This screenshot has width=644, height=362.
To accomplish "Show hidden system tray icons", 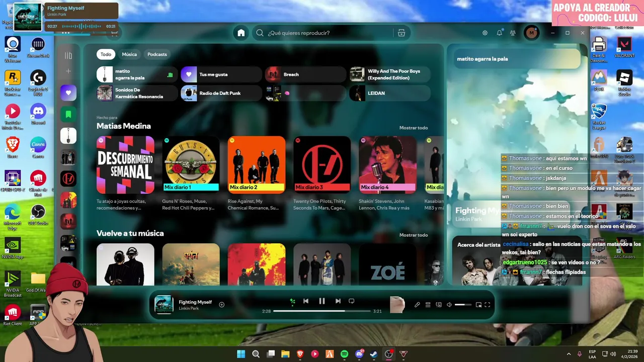I will pos(569,354).
